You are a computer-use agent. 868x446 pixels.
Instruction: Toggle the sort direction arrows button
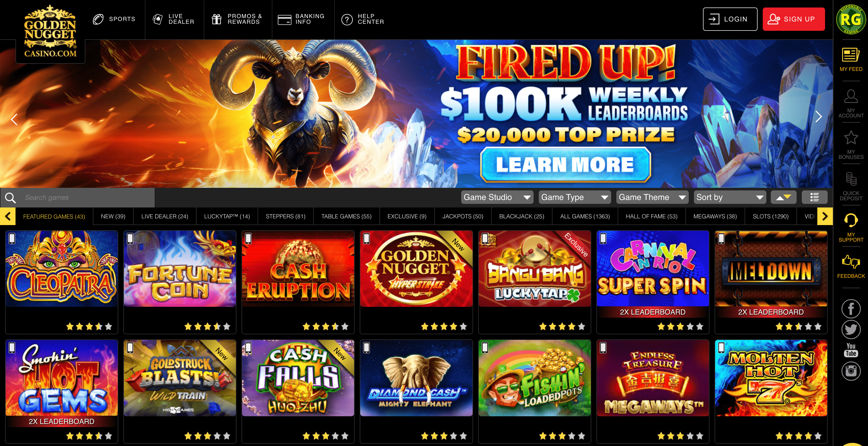783,197
